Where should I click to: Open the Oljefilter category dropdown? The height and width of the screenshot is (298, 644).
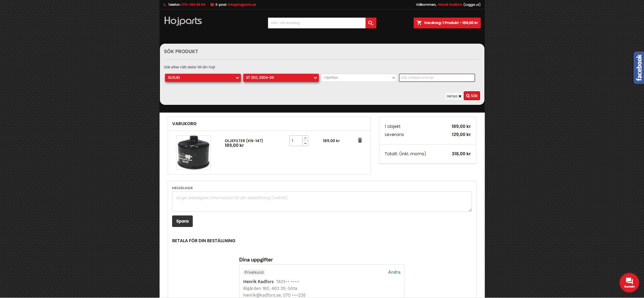click(359, 78)
